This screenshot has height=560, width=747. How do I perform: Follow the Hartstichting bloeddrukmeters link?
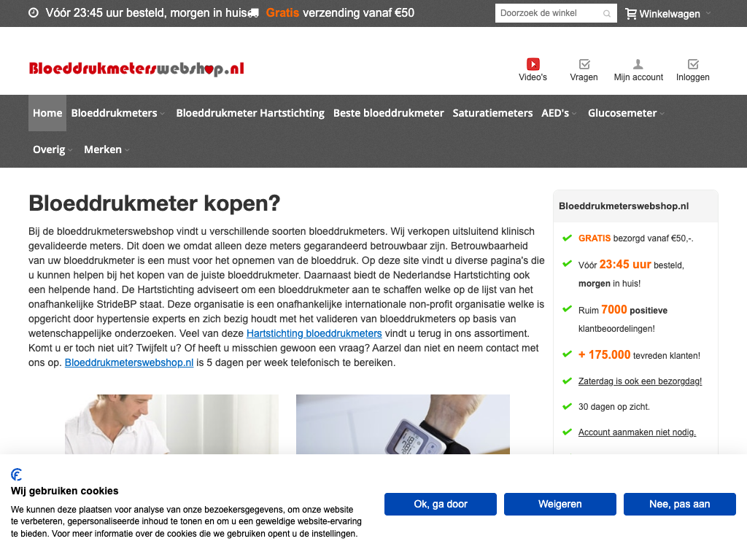pos(314,333)
